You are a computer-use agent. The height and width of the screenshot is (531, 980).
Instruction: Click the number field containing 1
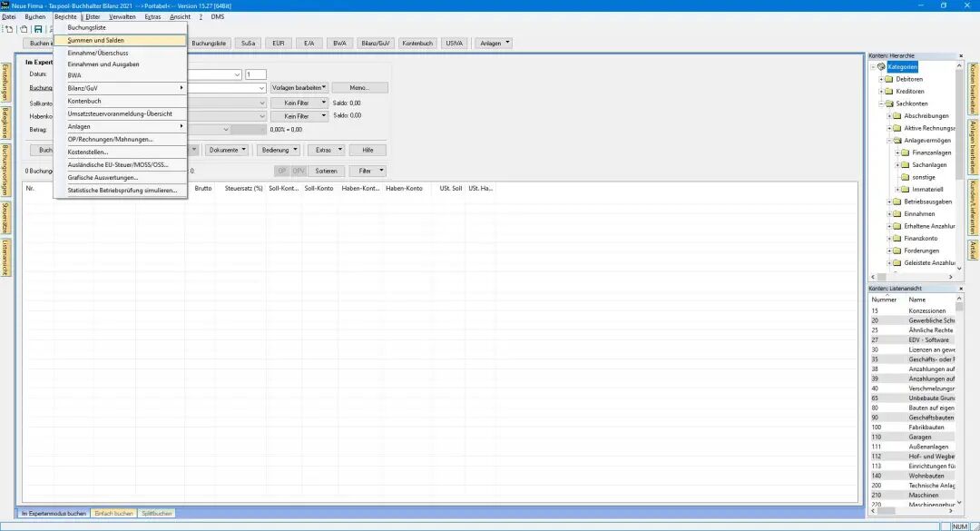click(x=256, y=74)
